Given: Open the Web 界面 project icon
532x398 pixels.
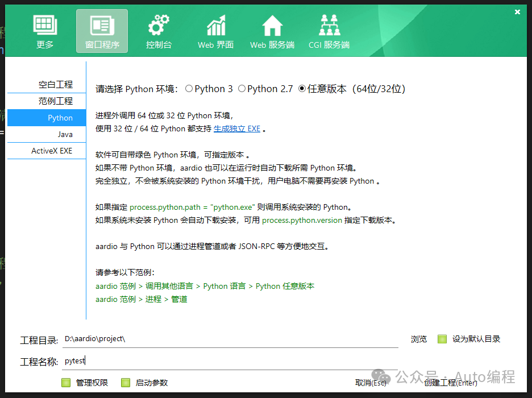Looking at the screenshot, I should pyautogui.click(x=215, y=30).
